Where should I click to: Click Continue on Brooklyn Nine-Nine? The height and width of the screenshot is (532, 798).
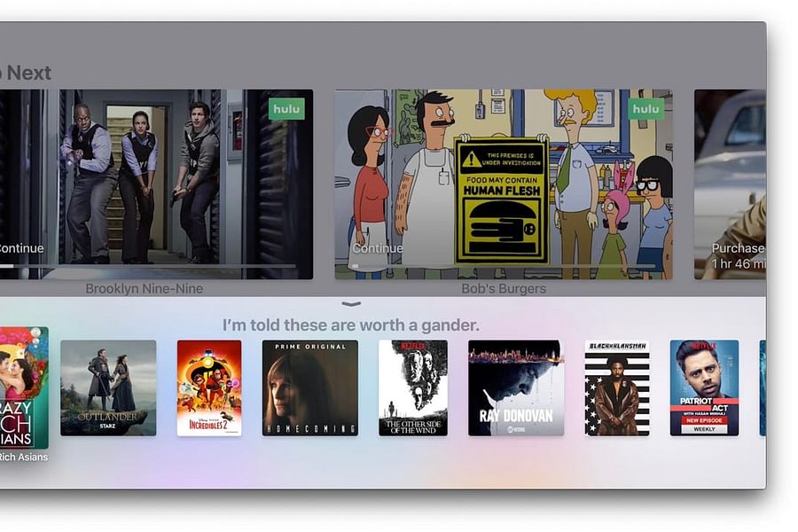21,248
